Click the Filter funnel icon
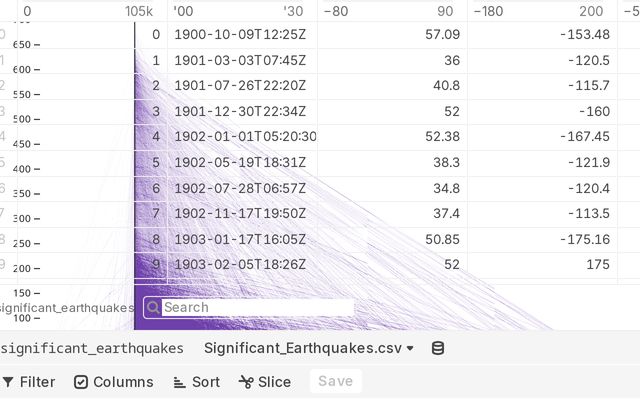The width and height of the screenshot is (640, 400). coord(8,382)
